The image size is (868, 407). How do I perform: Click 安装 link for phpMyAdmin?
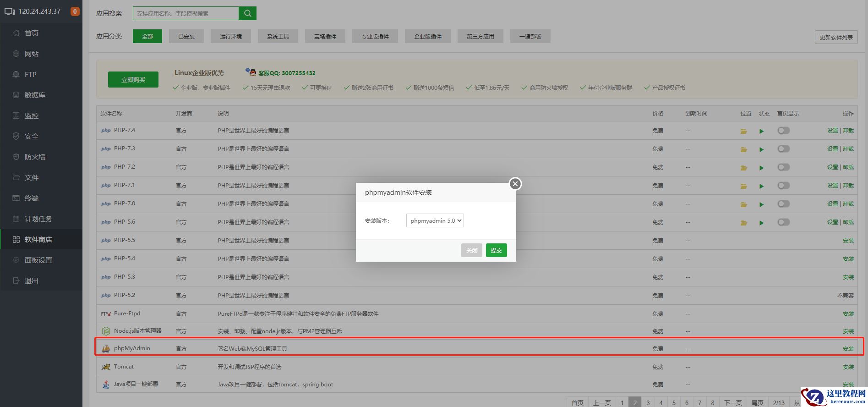(x=848, y=349)
